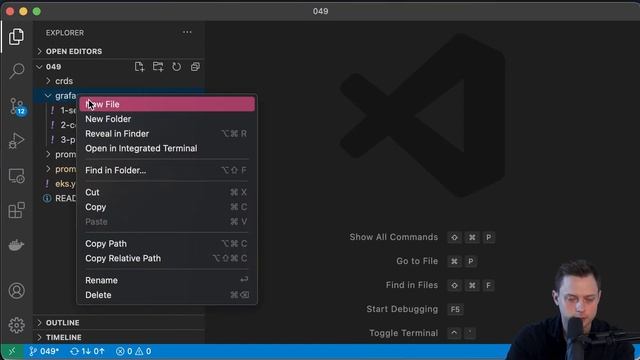
Task: Click Start Debugging label
Action: click(402, 309)
